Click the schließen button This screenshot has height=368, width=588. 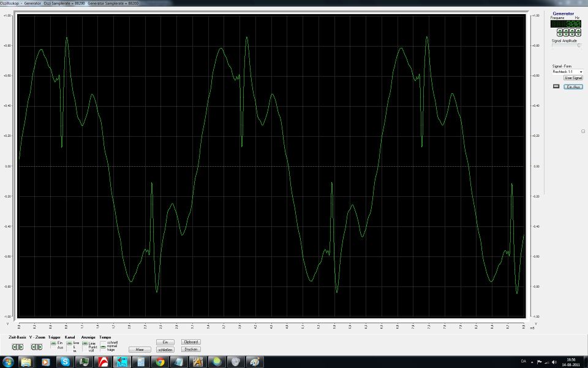coord(165,350)
